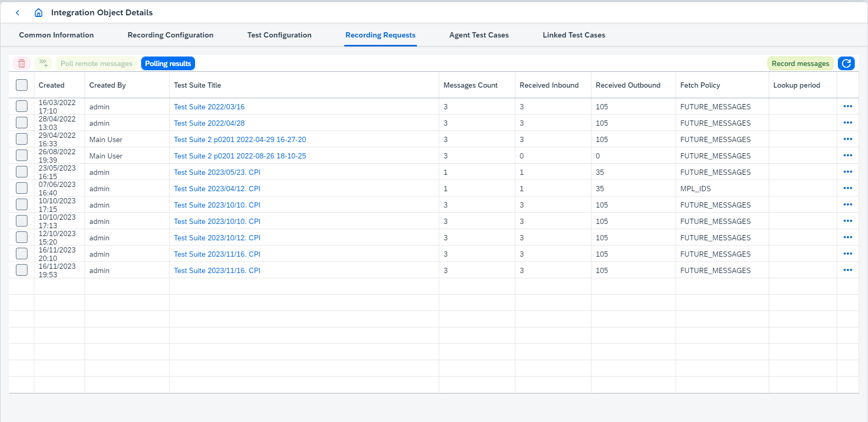
Task: Open the Test Suite 2022/03/16 link
Action: coord(209,107)
